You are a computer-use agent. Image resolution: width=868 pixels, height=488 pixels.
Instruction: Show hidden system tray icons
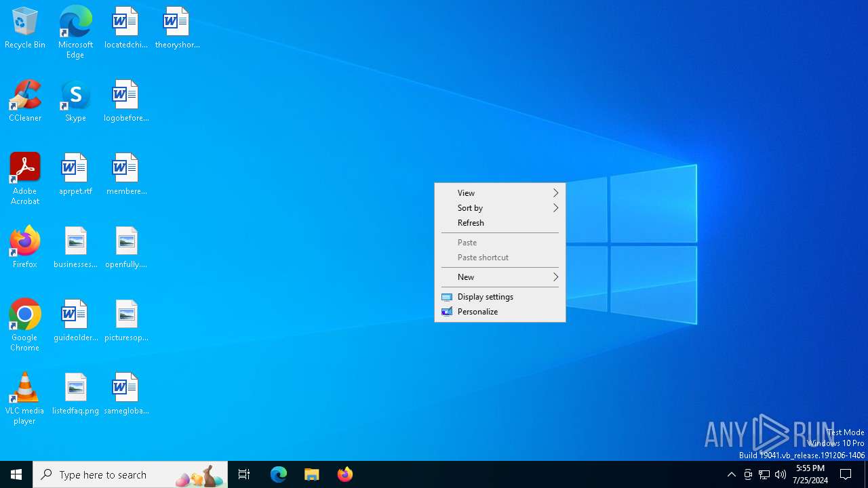pos(731,474)
